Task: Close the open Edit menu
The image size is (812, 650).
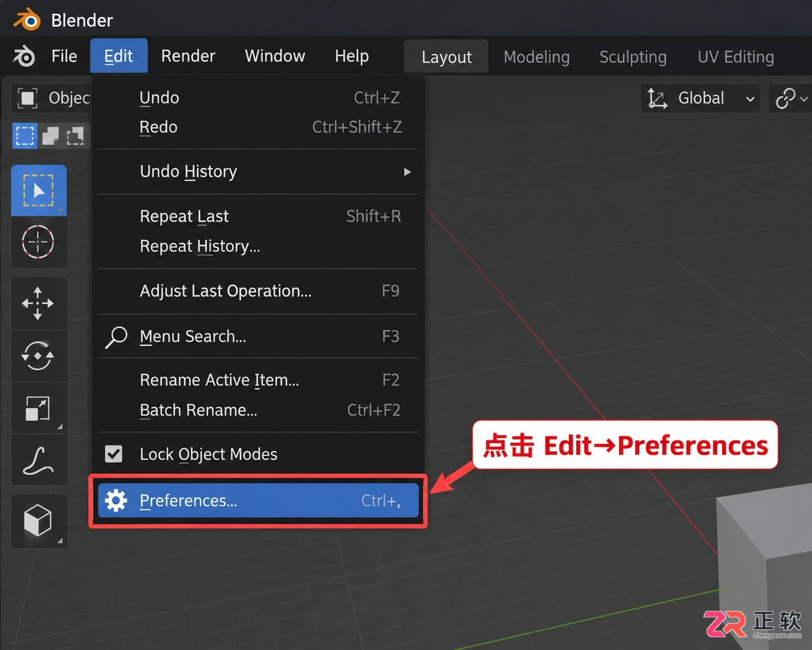Action: tap(119, 56)
